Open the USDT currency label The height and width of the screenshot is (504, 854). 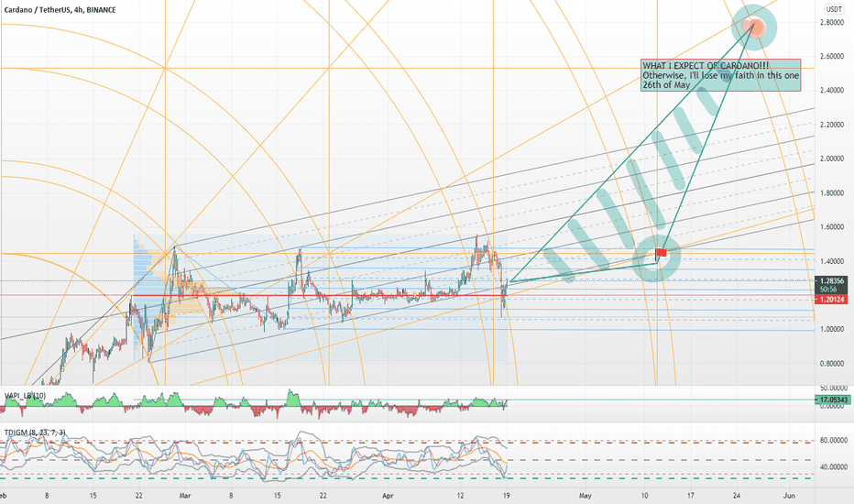pos(833,9)
